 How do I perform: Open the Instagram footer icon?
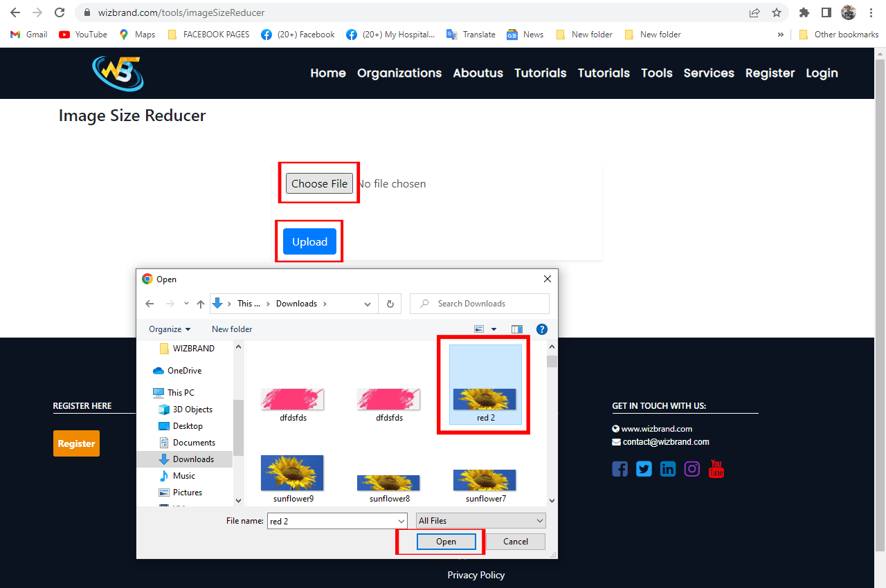pyautogui.click(x=692, y=468)
